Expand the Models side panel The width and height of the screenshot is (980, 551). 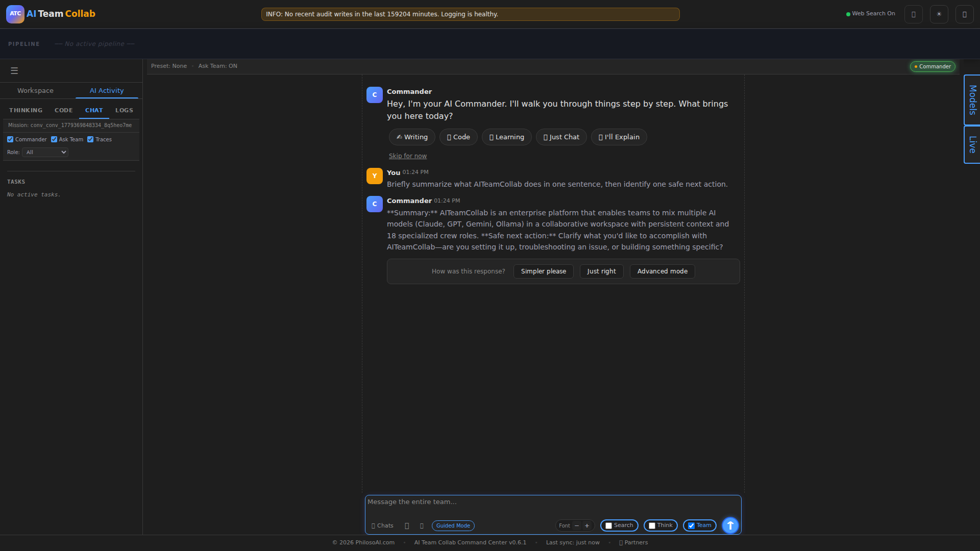coord(972,100)
